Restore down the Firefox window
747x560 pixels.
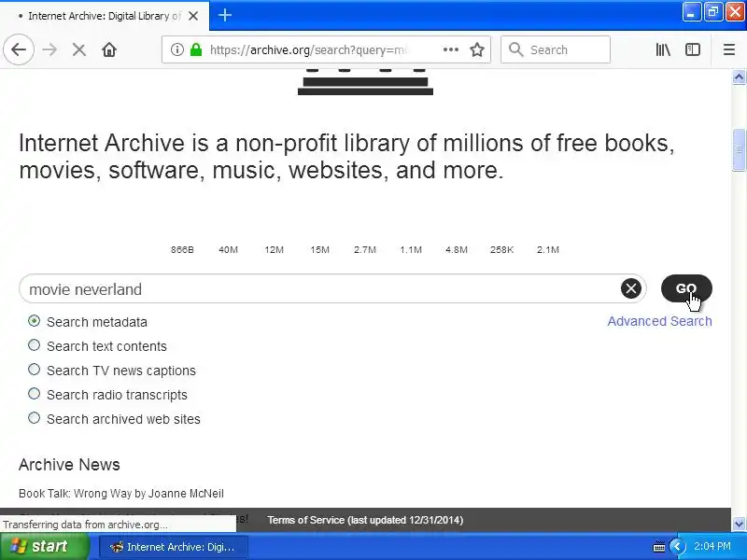[x=712, y=12]
